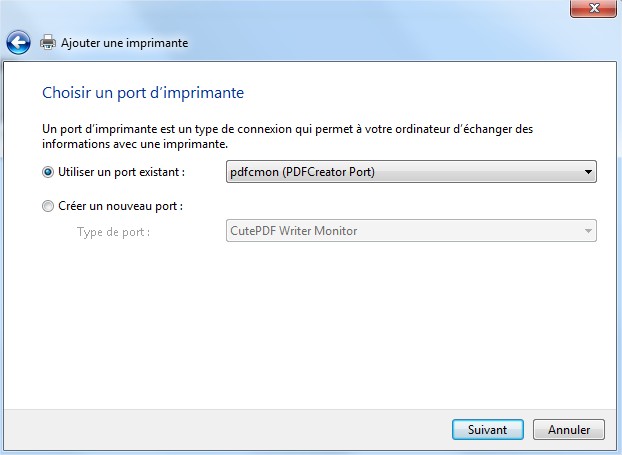Click the Annuler button
The height and width of the screenshot is (455, 622).
(x=569, y=430)
